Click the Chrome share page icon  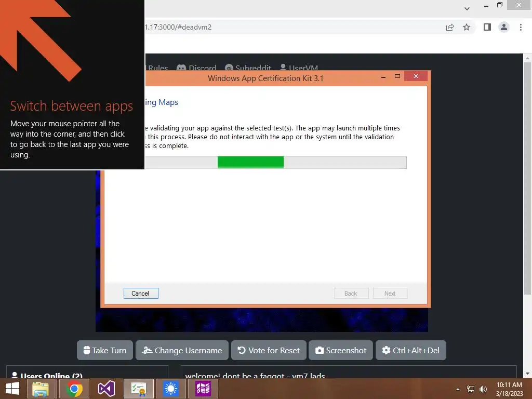(x=450, y=27)
